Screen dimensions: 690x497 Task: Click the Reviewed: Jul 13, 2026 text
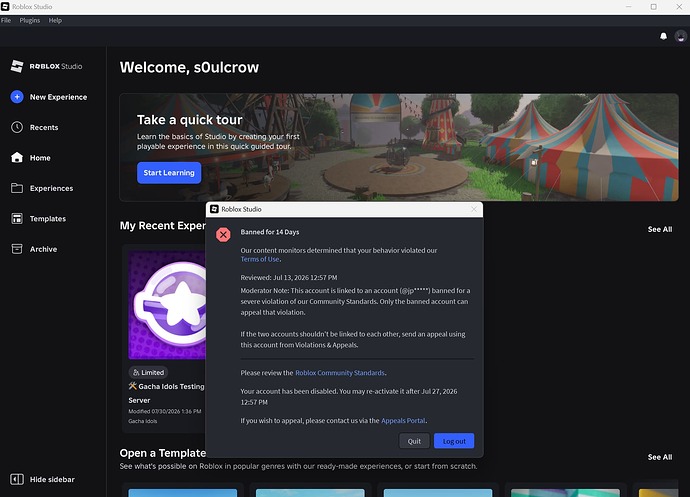(289, 277)
